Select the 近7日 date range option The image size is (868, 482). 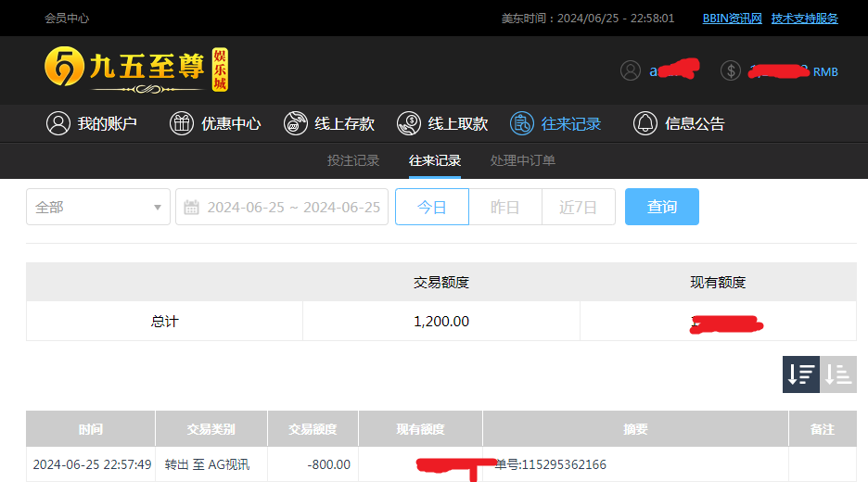pyautogui.click(x=578, y=207)
